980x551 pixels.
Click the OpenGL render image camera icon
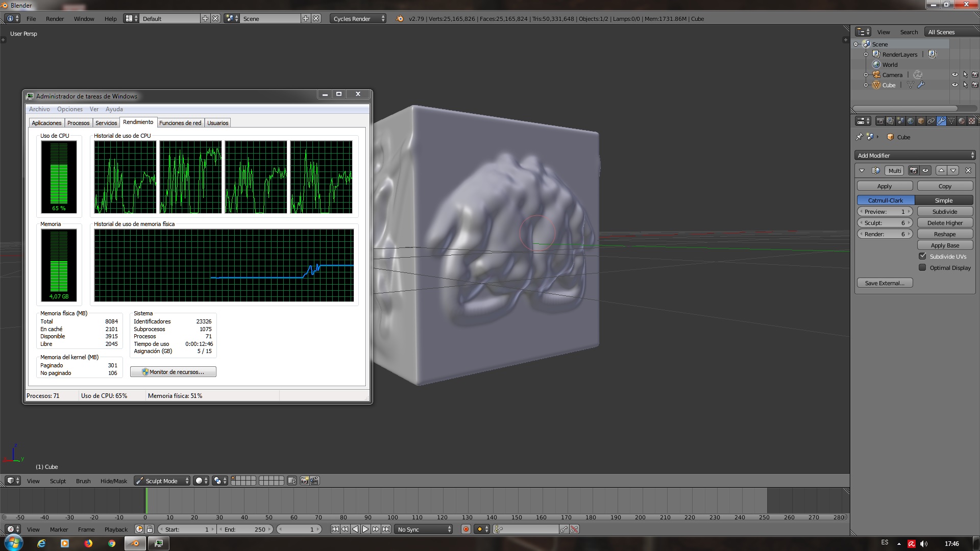coord(304,481)
